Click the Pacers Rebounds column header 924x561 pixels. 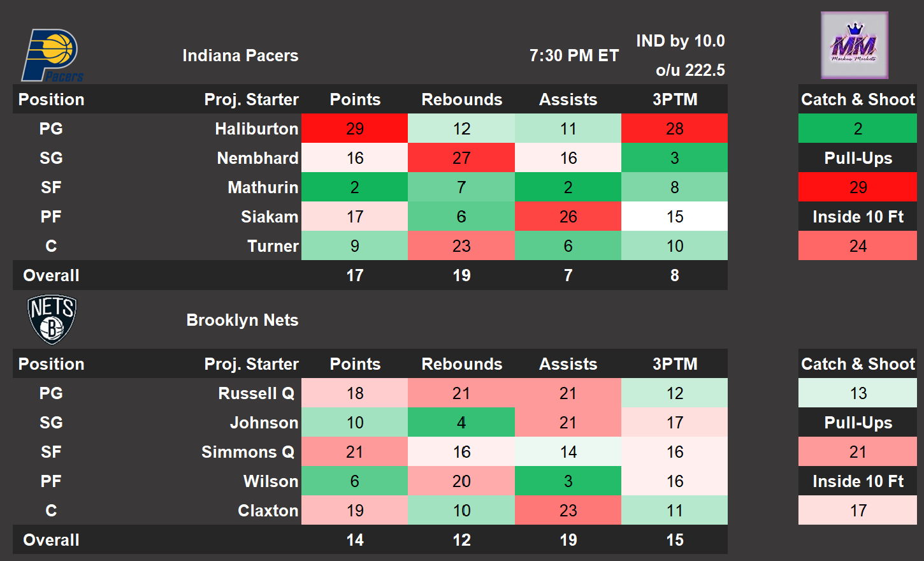click(x=461, y=99)
